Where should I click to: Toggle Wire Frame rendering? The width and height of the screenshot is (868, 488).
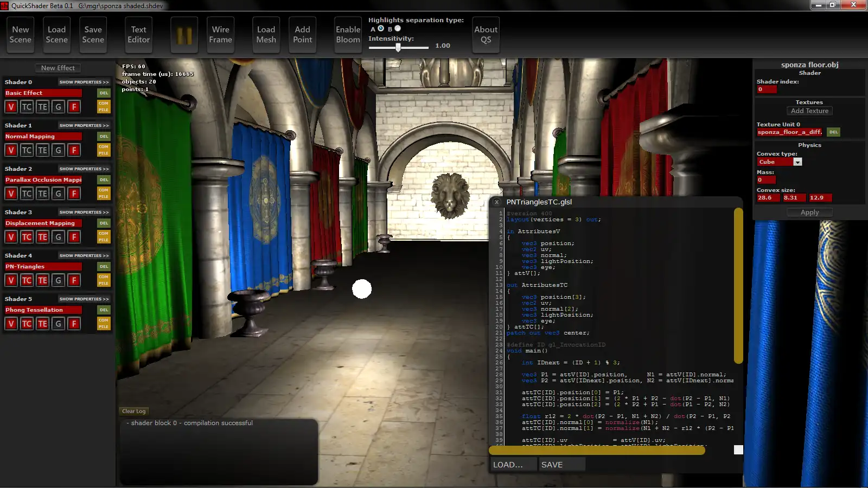(x=221, y=35)
